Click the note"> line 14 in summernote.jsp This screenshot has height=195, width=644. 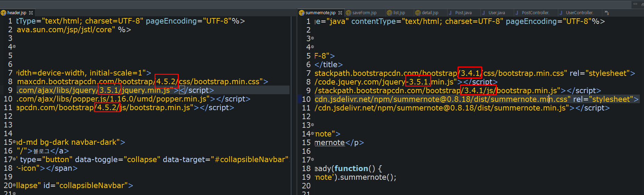[327, 134]
